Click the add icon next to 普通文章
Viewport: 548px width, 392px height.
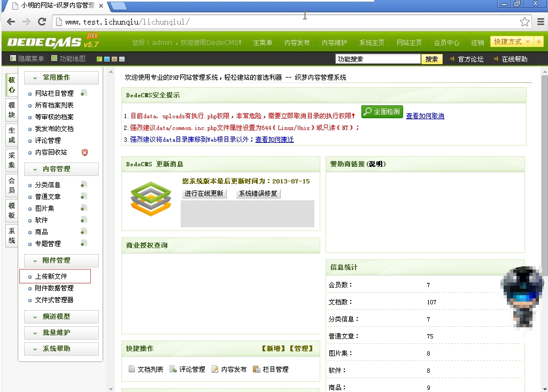(84, 196)
